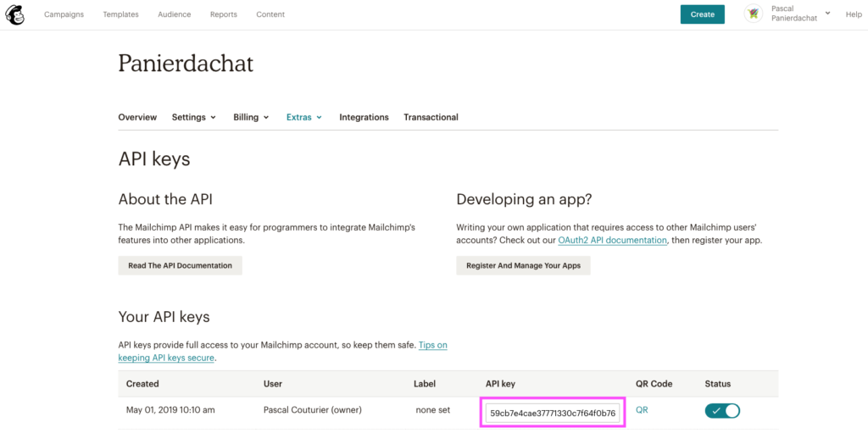868x439 pixels.
Task: Click the Mailchimp monkey logo
Action: (15, 14)
